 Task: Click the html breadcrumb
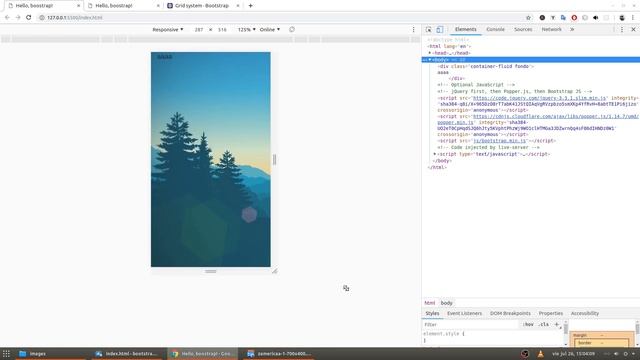pyautogui.click(x=429, y=303)
